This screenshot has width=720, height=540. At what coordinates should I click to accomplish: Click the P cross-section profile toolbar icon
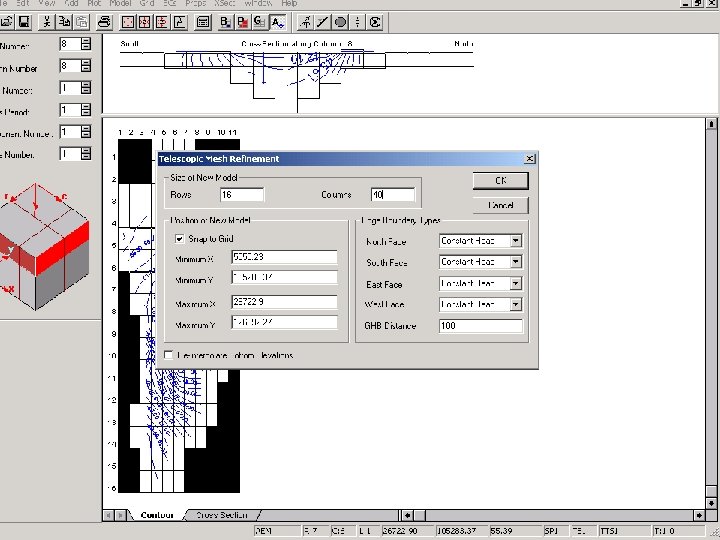(x=180, y=22)
